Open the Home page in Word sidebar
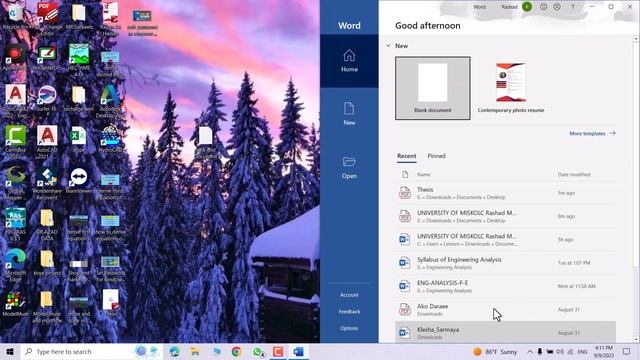 point(349,61)
